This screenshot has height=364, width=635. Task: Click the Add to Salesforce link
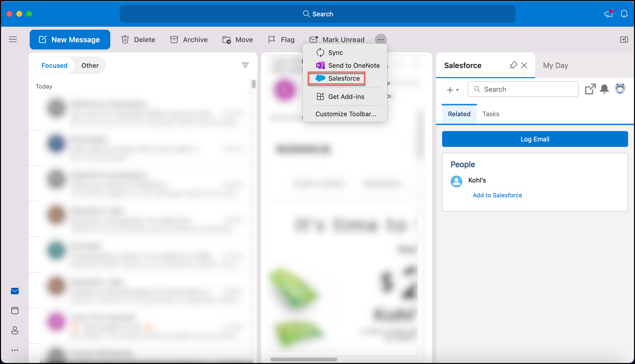(497, 195)
